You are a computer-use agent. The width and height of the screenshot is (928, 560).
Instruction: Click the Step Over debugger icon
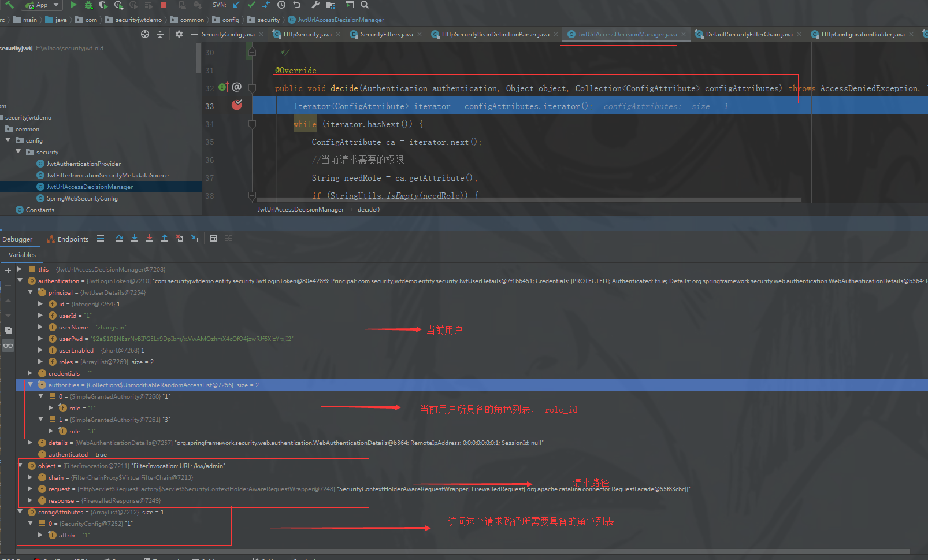120,238
